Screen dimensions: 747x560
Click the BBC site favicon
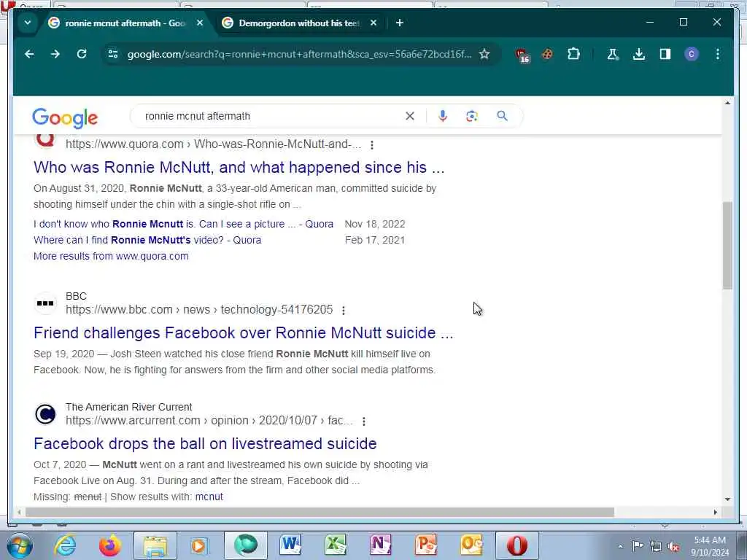point(45,303)
